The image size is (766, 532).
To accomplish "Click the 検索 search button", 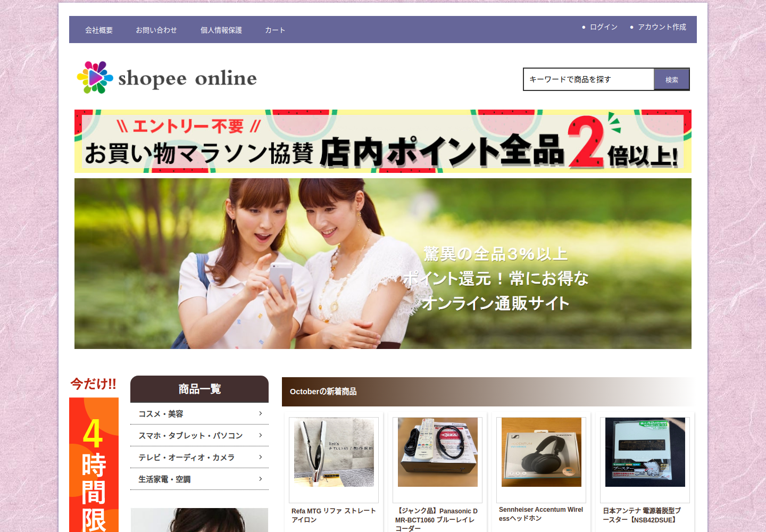I will [671, 80].
